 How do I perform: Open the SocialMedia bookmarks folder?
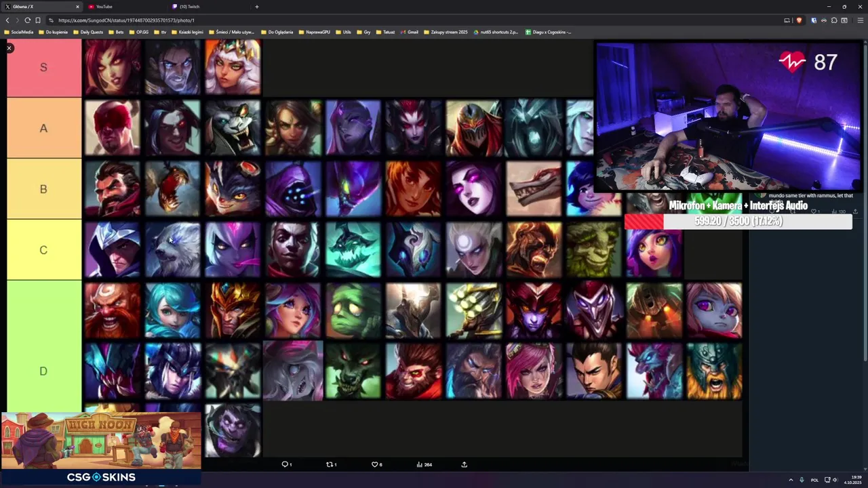[18, 32]
